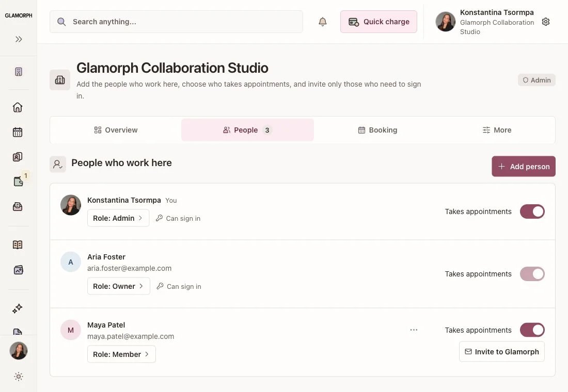Open the clients contacts icon in sidebar
This screenshot has height=392, width=568.
pos(18,157)
